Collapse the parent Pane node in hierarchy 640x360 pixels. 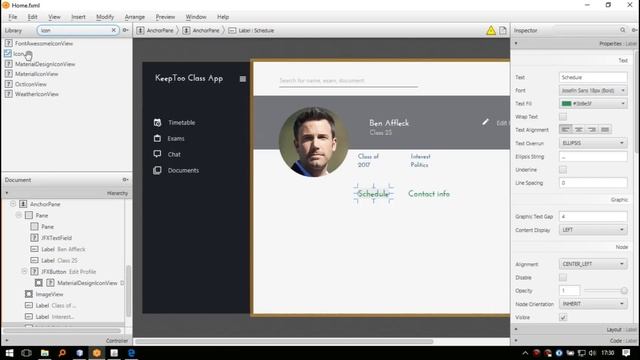[x=19, y=215]
